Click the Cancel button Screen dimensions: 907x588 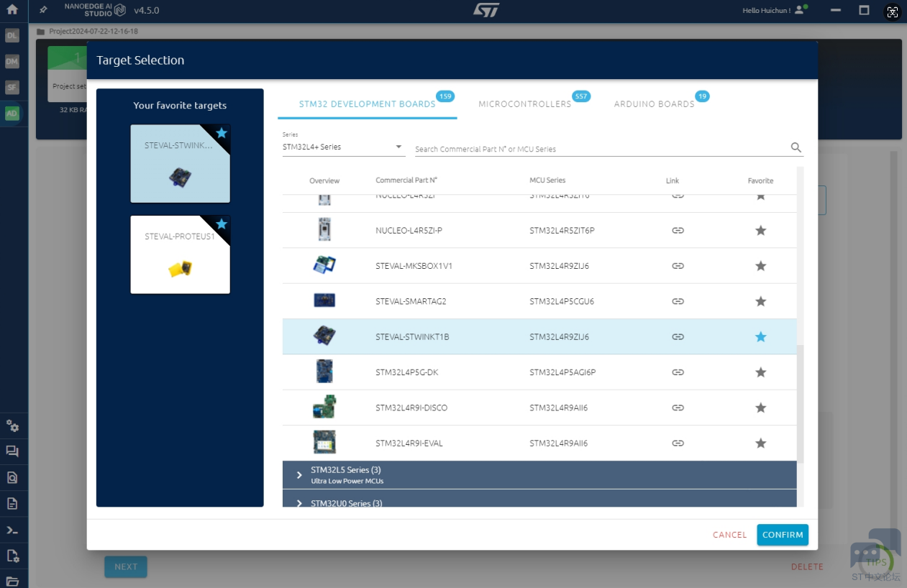[x=730, y=535]
